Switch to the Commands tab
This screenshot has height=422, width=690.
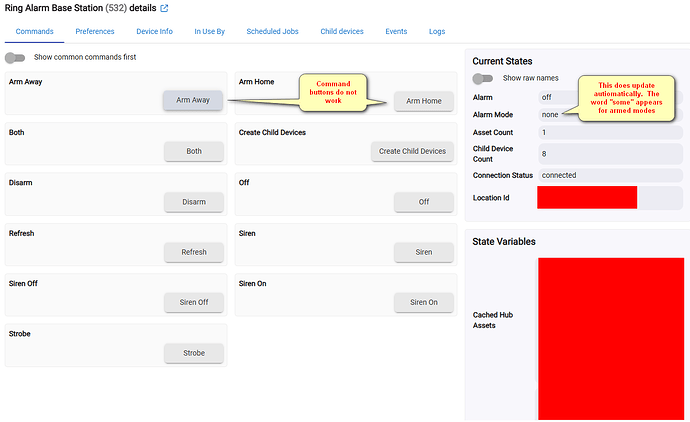pos(34,31)
